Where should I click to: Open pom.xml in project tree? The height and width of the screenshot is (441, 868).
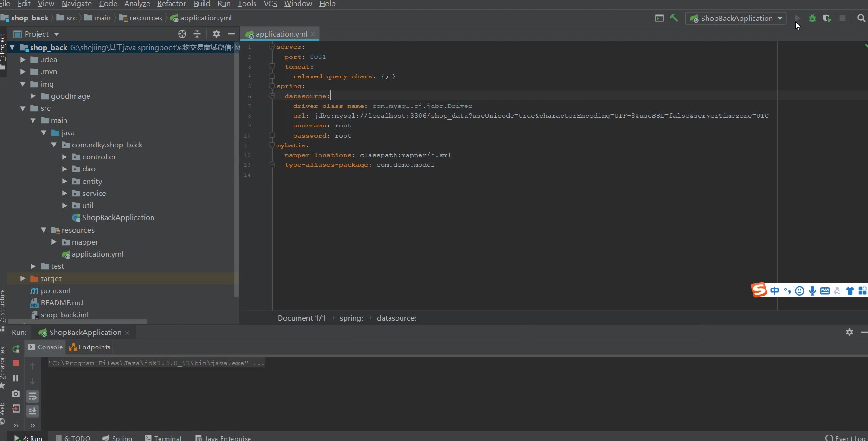55,291
